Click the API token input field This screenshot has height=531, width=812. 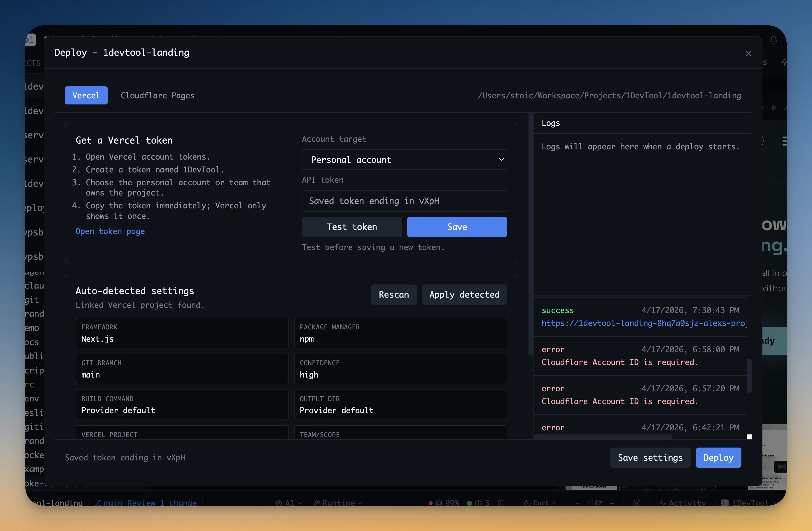click(404, 201)
